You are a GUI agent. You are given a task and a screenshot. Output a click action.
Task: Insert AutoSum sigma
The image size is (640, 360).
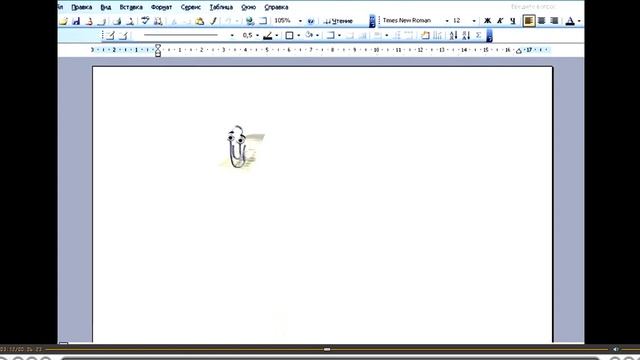[x=478, y=36]
